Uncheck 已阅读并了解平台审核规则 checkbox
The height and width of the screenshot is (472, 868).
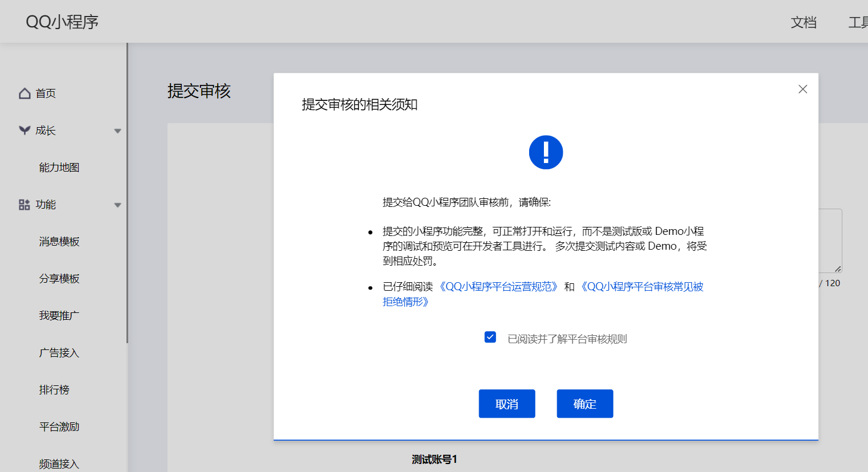(490, 337)
